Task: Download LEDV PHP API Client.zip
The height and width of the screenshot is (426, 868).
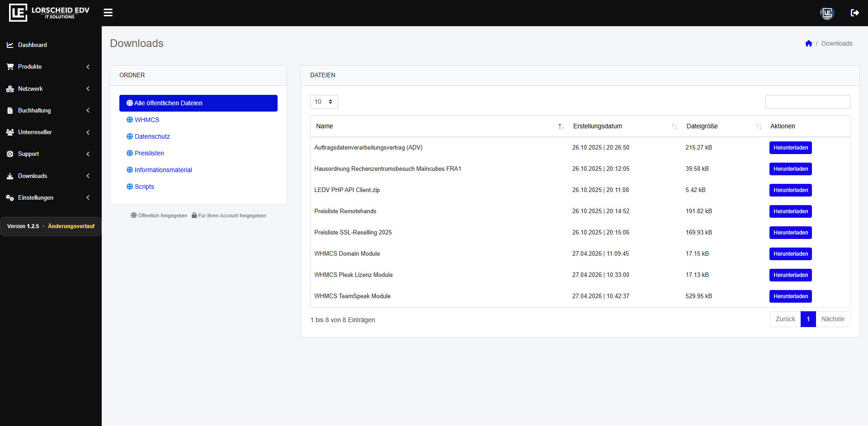Action: coord(790,190)
